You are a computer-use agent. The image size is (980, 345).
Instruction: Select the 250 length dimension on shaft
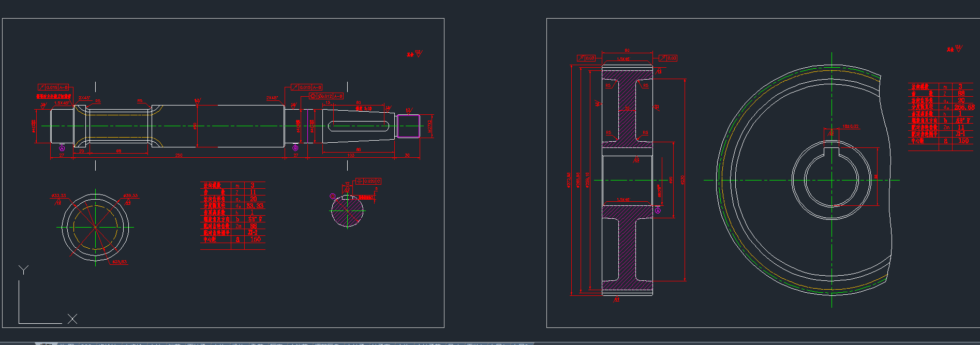coord(179,155)
